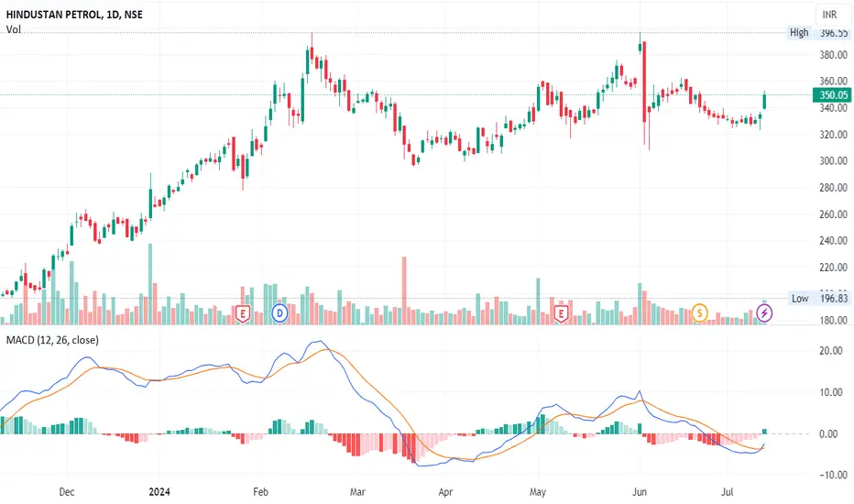Click the Apr label on time axis
Image resolution: width=854 pixels, height=504 pixels.
click(445, 492)
